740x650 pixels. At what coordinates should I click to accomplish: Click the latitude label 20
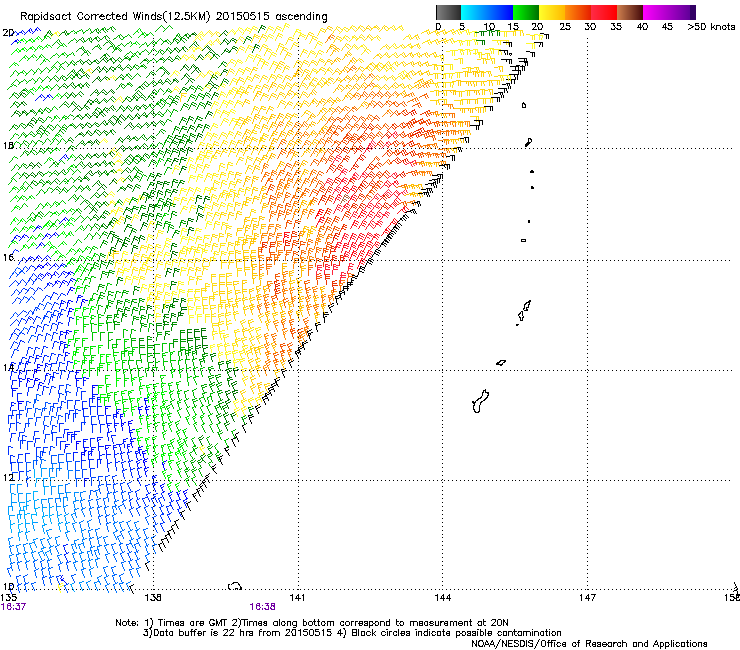point(8,33)
